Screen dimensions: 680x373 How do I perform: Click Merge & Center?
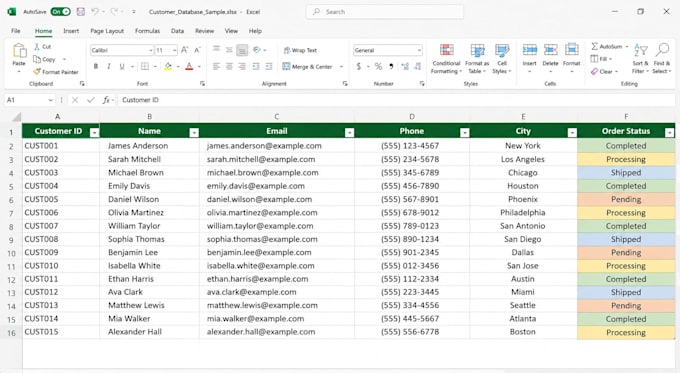click(x=307, y=66)
